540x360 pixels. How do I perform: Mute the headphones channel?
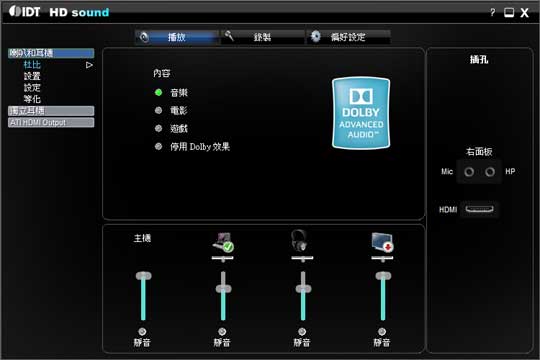pos(302,331)
